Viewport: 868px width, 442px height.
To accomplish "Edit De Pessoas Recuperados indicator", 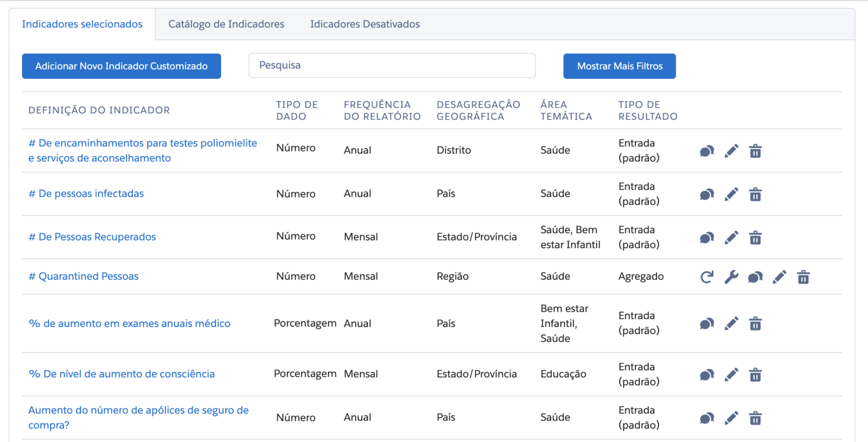I will 731,238.
